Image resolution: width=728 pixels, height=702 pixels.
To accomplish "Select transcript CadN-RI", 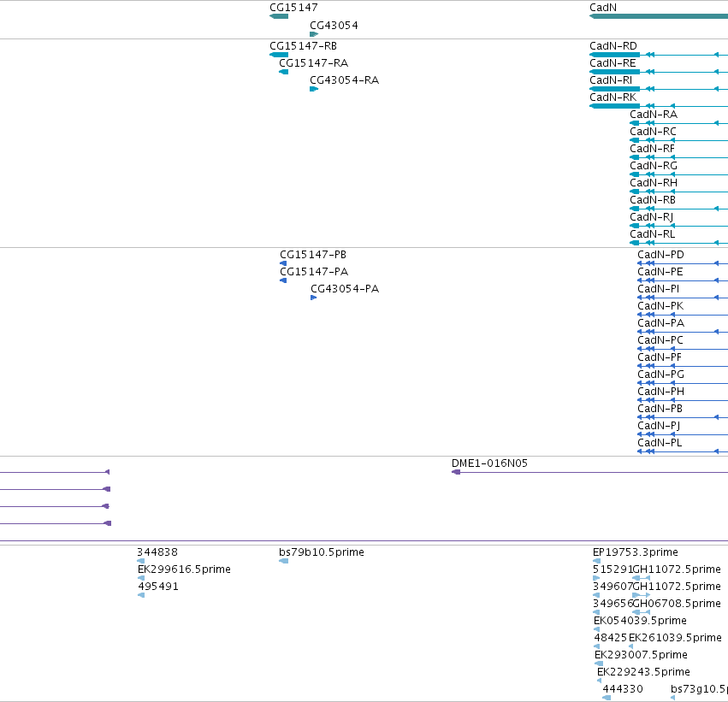I will click(x=611, y=80).
